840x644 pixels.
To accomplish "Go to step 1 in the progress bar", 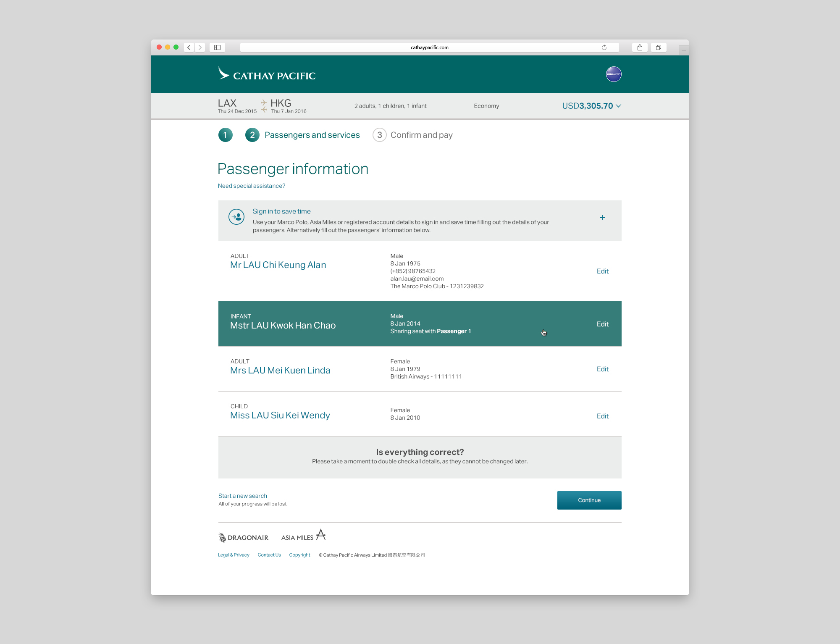I will pos(225,135).
